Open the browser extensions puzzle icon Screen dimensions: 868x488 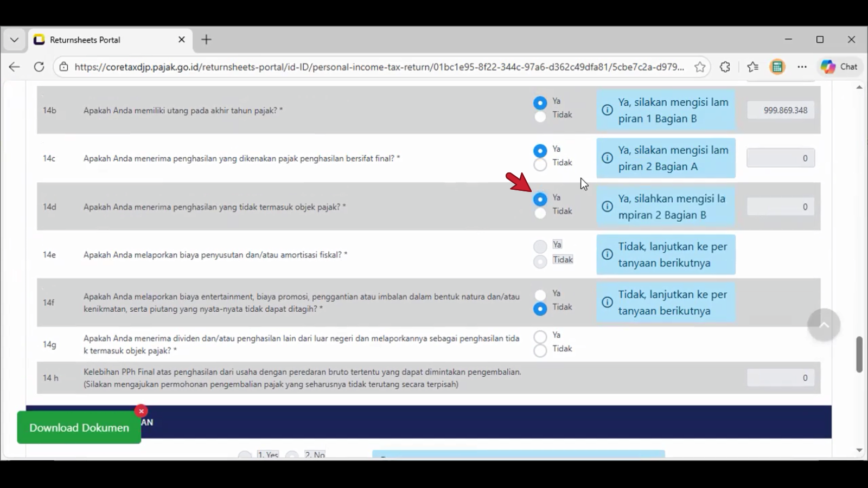pyautogui.click(x=725, y=67)
